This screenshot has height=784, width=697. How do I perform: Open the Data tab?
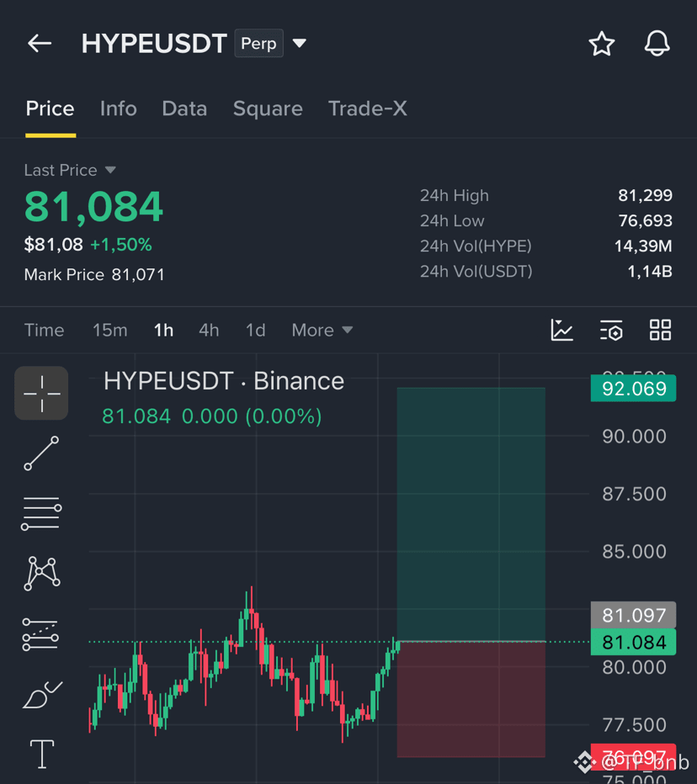pyautogui.click(x=184, y=109)
